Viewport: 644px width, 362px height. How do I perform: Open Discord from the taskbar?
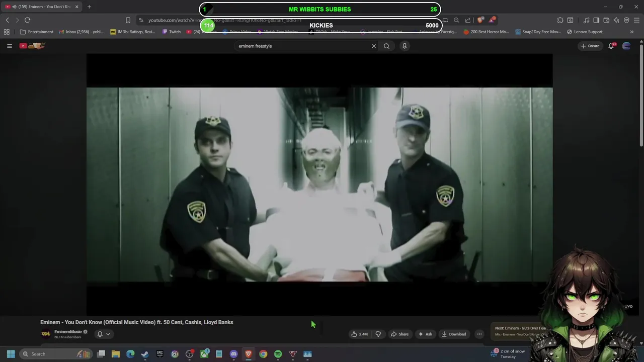(233, 354)
